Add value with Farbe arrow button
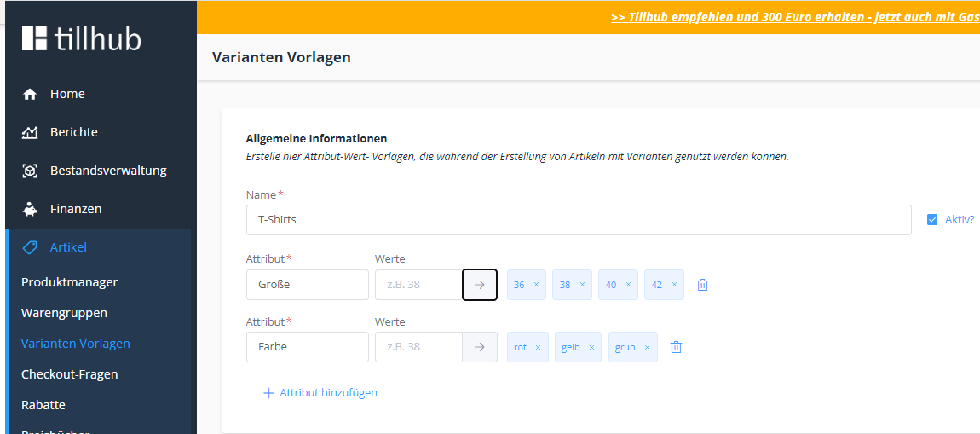 (x=480, y=347)
